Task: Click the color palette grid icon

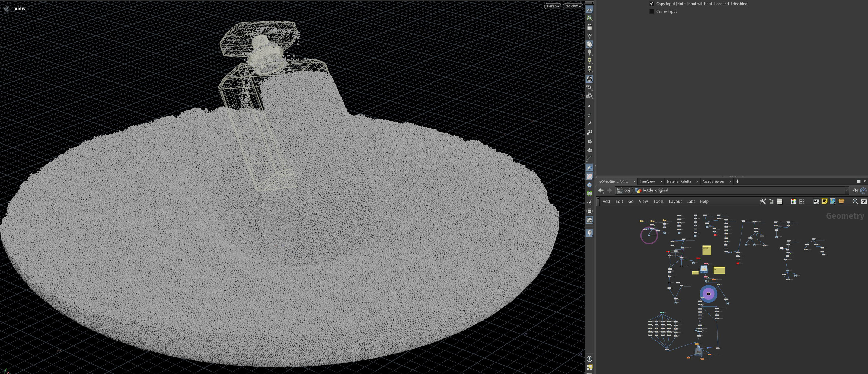Action: pyautogui.click(x=793, y=201)
